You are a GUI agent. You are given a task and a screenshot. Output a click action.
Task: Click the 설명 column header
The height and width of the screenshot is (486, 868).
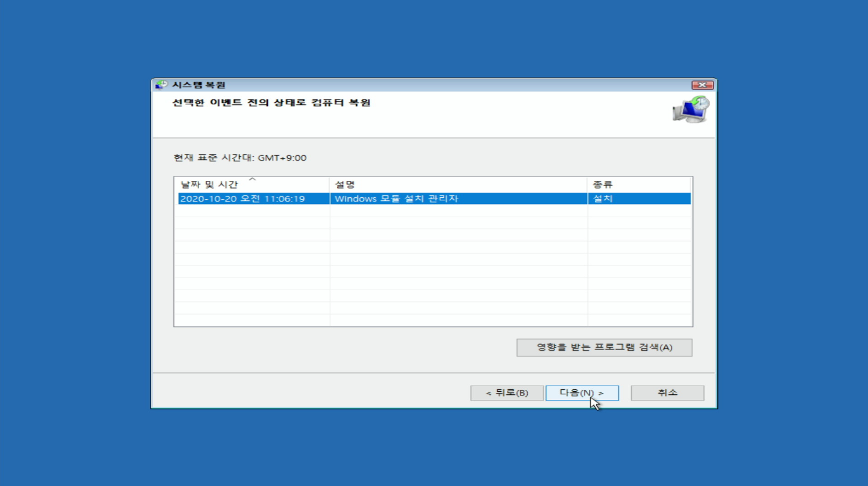click(458, 185)
